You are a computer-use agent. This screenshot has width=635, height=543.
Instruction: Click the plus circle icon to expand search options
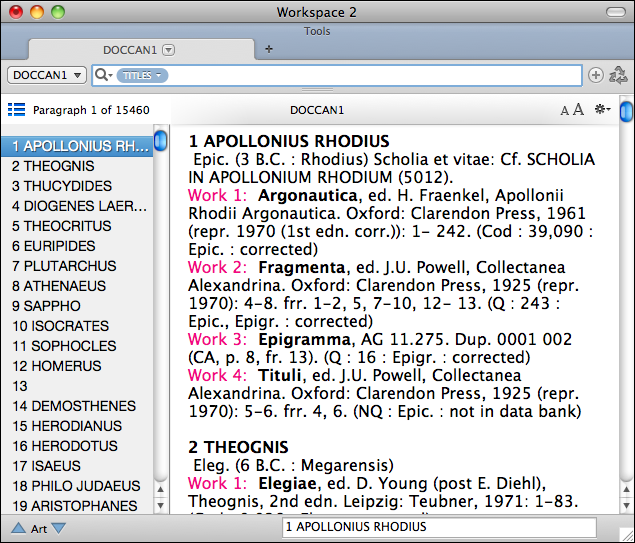596,75
